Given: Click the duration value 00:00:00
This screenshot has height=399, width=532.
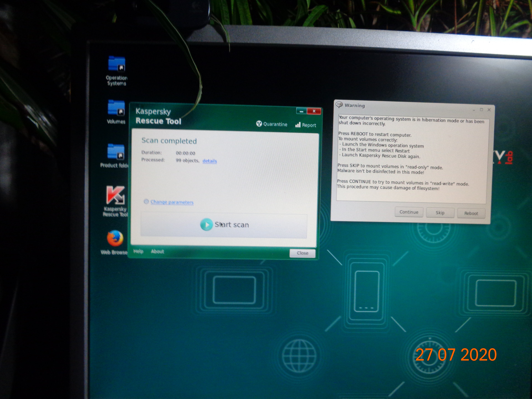Looking at the screenshot, I should pyautogui.click(x=185, y=153).
